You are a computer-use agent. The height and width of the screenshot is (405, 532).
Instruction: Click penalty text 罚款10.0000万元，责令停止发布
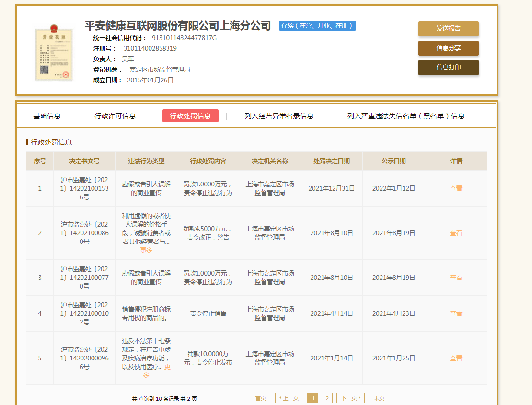[208, 358]
